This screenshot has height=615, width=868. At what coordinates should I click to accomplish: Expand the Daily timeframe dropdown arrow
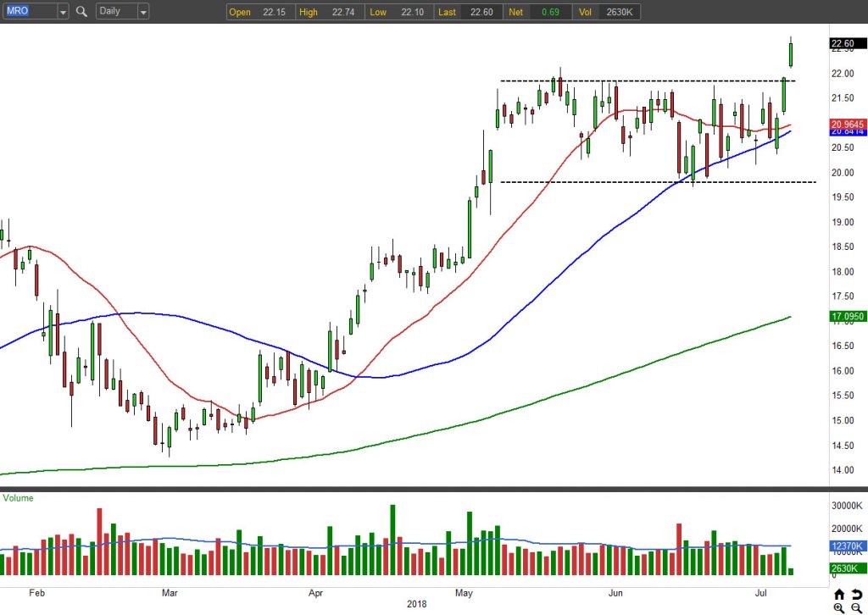point(142,12)
